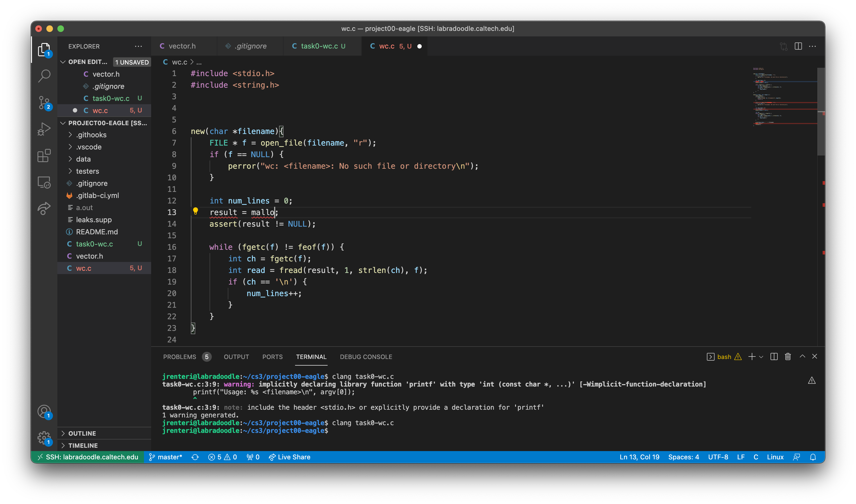Open the Run and Debug view
Viewport: 856px width, 504px height.
(x=44, y=129)
